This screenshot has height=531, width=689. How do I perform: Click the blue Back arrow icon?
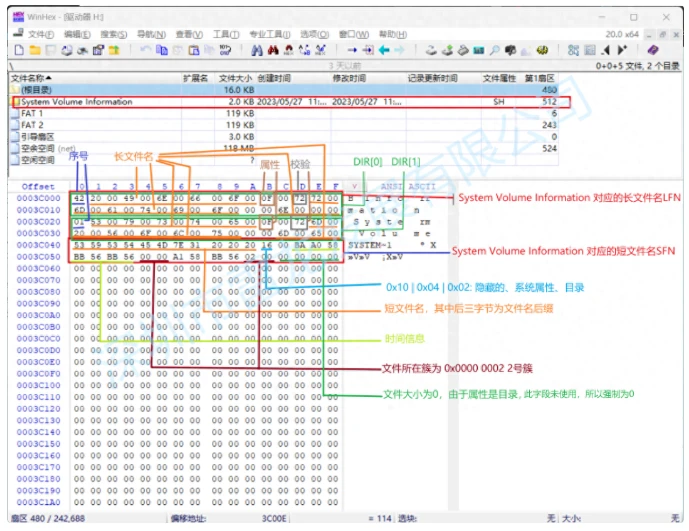(x=384, y=49)
